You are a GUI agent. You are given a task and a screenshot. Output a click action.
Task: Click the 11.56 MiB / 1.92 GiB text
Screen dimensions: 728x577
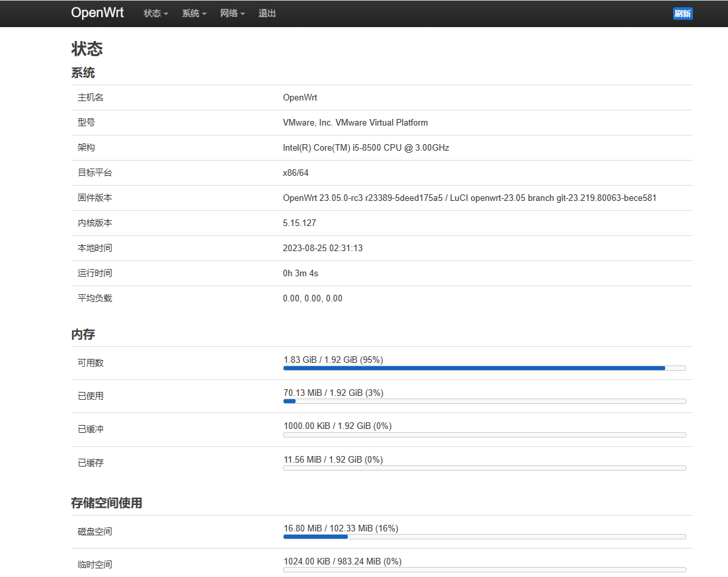click(333, 459)
